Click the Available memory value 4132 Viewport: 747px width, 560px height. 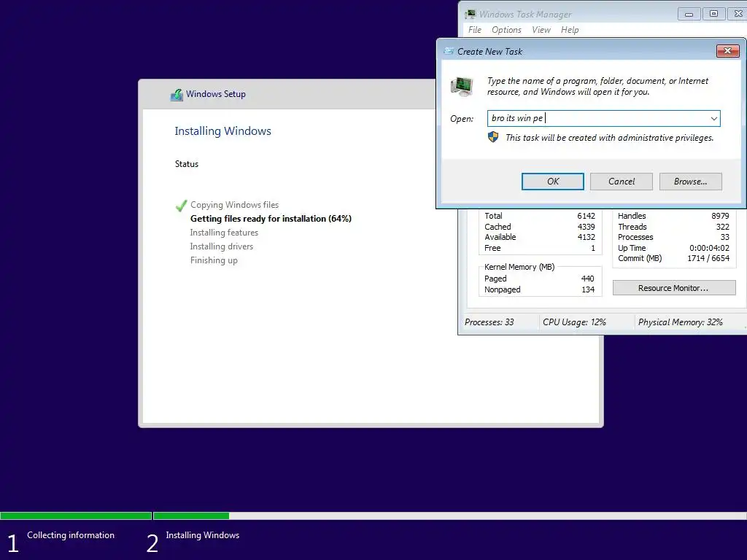click(x=586, y=237)
